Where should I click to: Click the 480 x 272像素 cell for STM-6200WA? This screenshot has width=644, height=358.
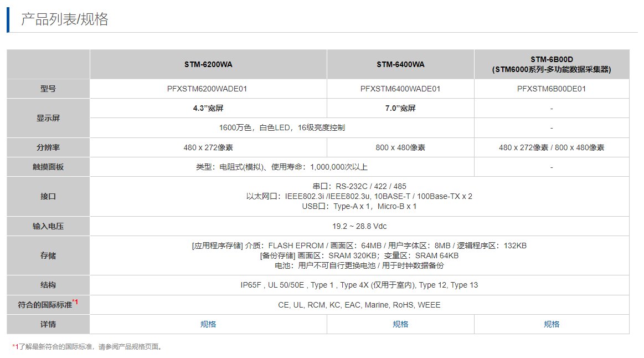[x=208, y=147]
